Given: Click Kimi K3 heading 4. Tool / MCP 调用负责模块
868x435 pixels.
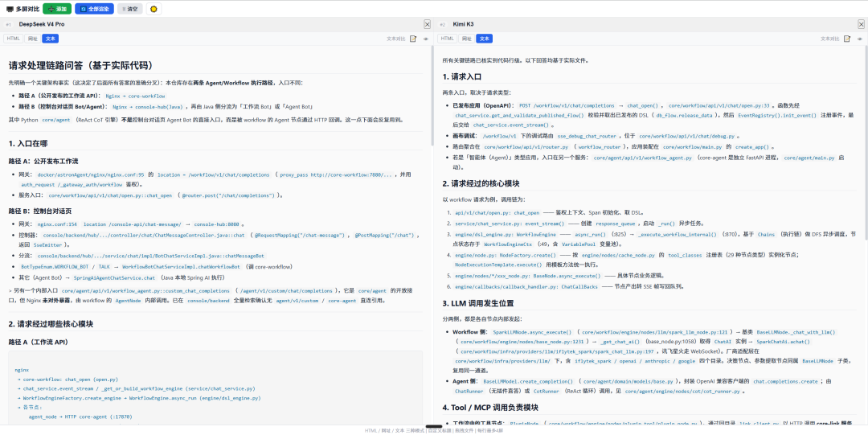Looking at the screenshot, I should coord(490,408).
